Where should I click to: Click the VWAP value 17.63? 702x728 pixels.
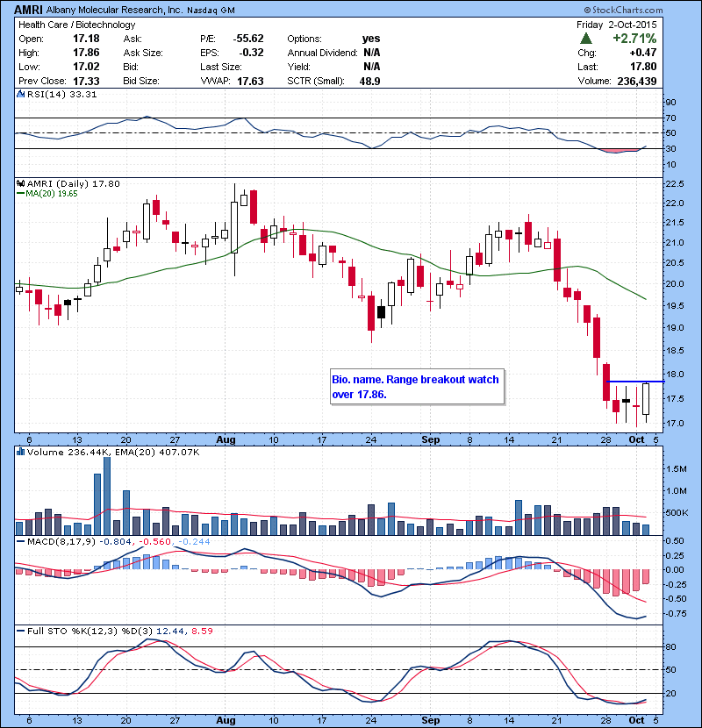click(250, 81)
